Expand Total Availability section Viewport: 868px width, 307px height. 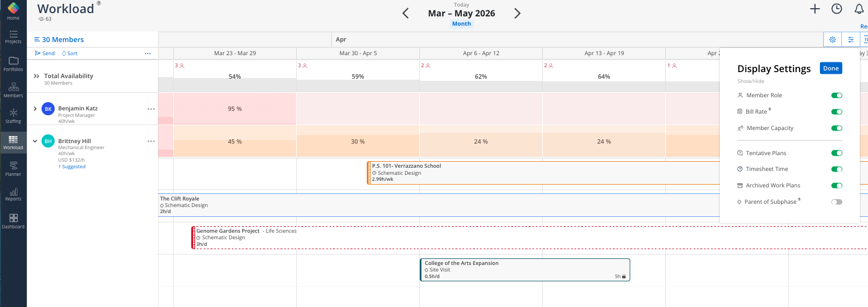click(36, 76)
